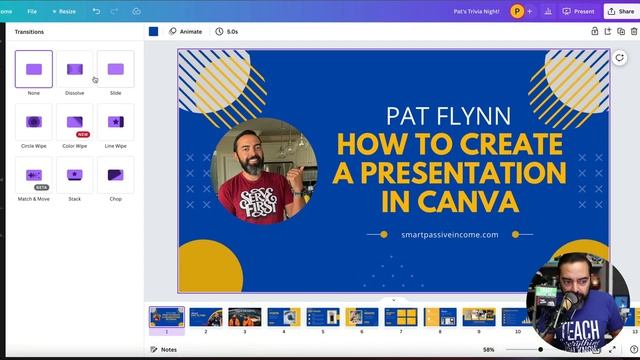
Task: Click the lock page icon
Action: click(x=595, y=31)
